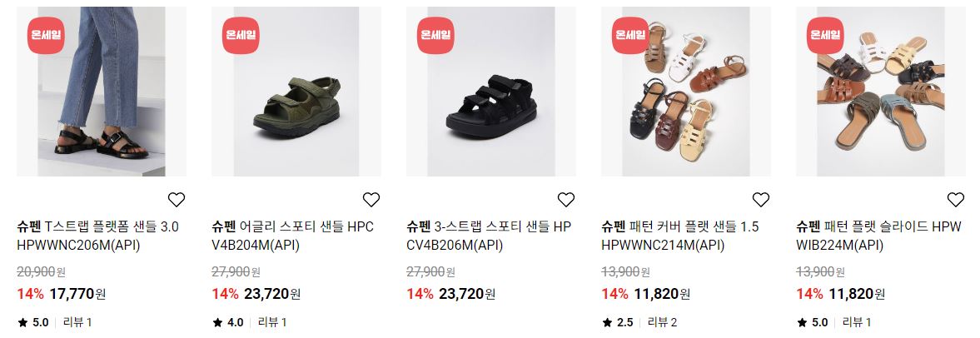Screen dimensions: 980x338
Task: Open the multi-color slide sandals product image
Action: [x=881, y=92]
